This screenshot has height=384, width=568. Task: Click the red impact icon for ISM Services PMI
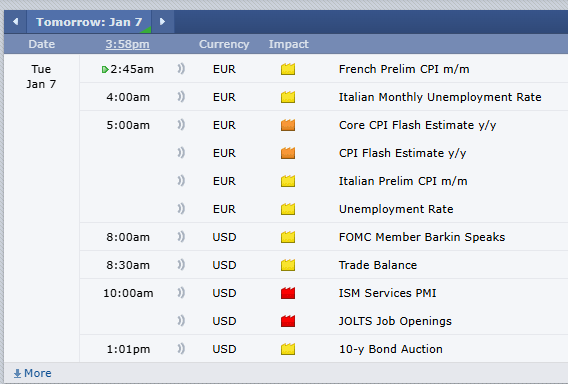click(x=288, y=293)
